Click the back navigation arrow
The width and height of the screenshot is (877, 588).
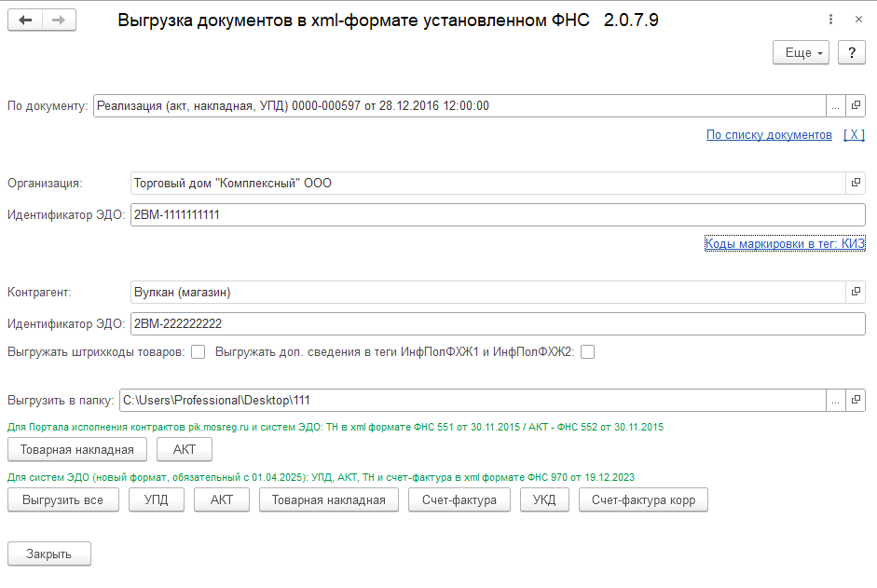[25, 21]
